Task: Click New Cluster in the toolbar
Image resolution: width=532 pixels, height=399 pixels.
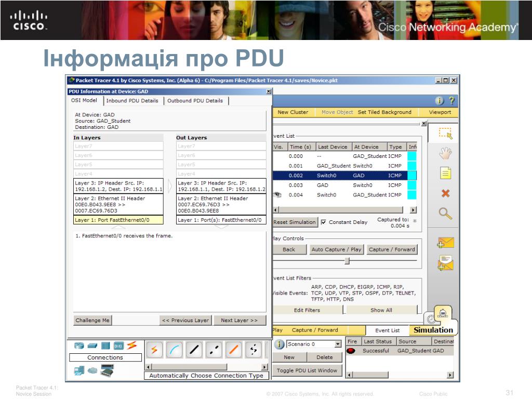Action: click(293, 112)
